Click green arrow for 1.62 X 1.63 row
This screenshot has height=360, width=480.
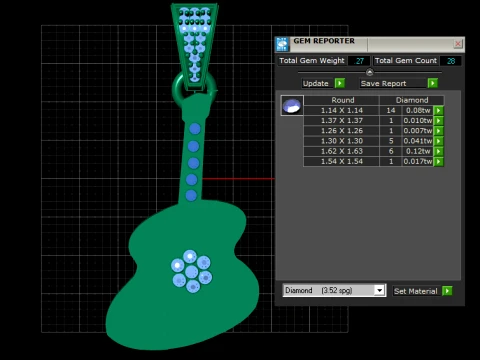pyautogui.click(x=439, y=151)
